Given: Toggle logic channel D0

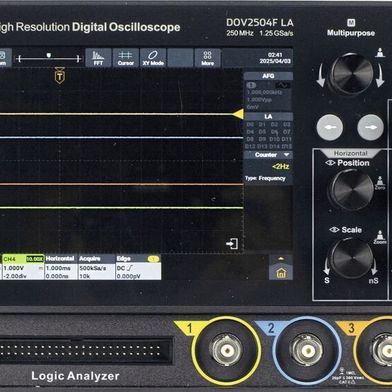Looking at the screenshot, I should click(250, 125).
